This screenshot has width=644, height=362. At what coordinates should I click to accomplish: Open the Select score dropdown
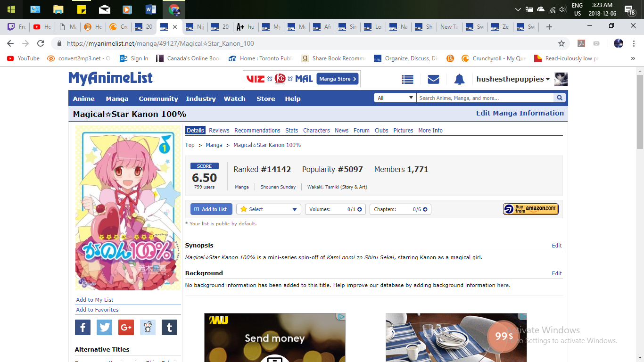click(x=269, y=209)
